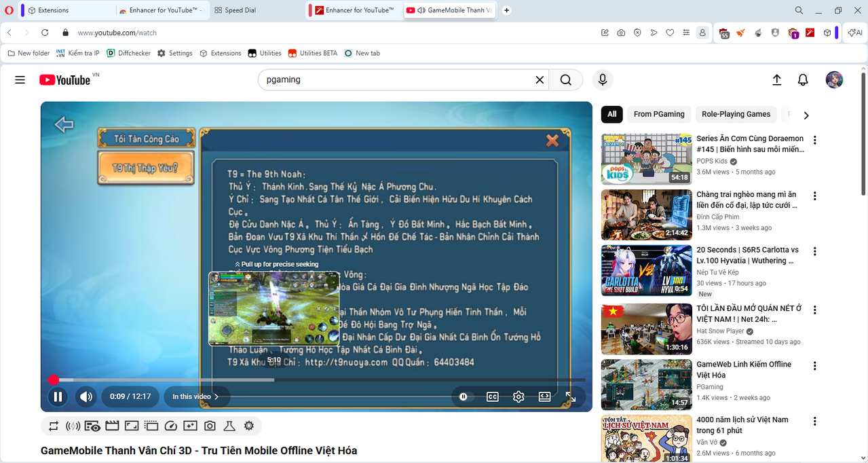Toggle Enhancer loop video icon
Viewport: 868px width, 463px height.
point(53,426)
